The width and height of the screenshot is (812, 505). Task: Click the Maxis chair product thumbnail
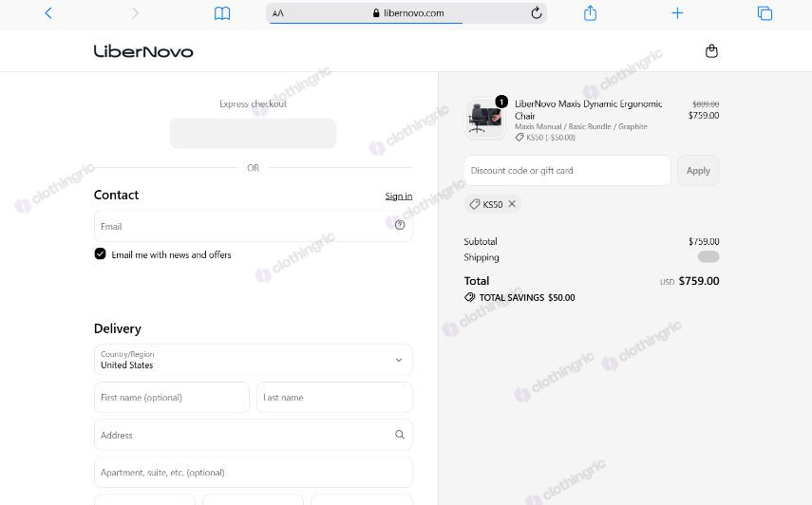click(484, 119)
